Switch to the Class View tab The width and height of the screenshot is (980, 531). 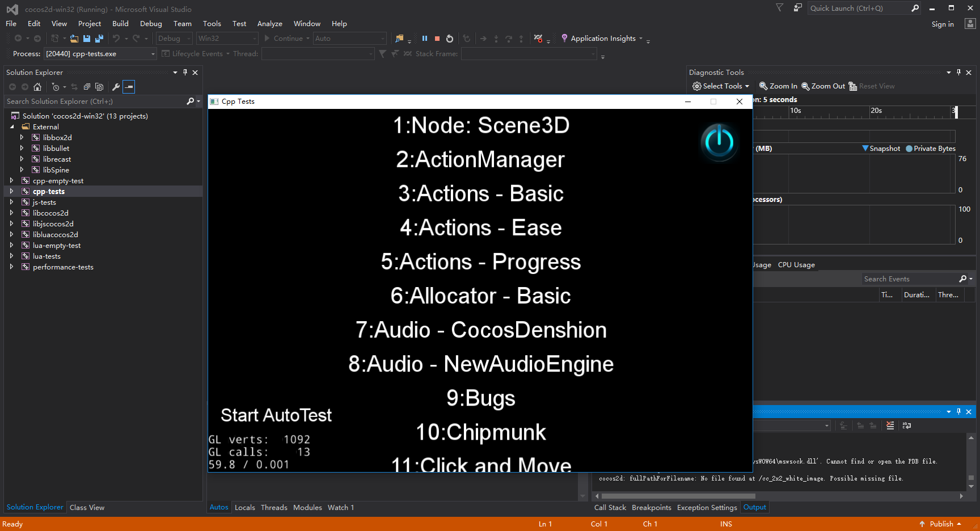pos(87,507)
